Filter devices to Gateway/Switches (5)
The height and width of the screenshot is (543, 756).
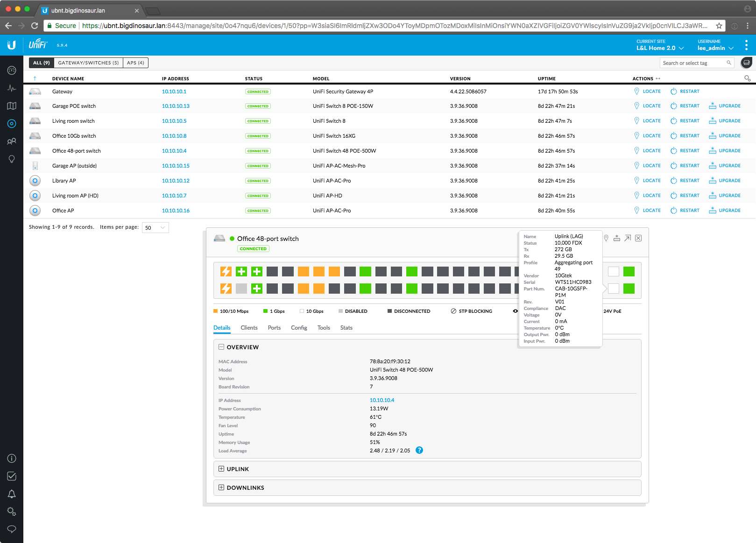pyautogui.click(x=88, y=63)
